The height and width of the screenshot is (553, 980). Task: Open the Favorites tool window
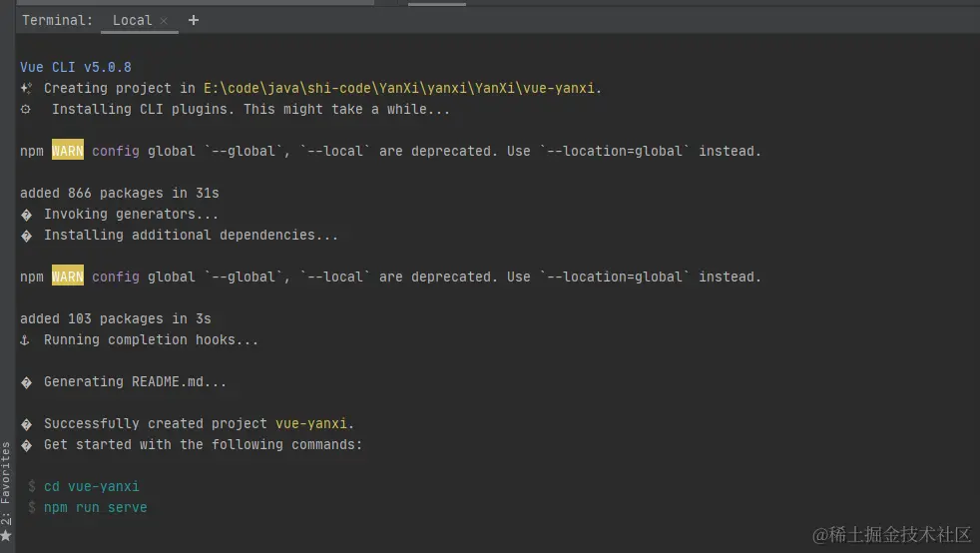pyautogui.click(x=6, y=483)
